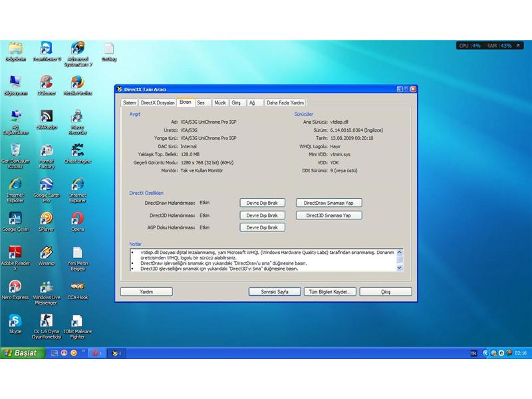Disable Direct3D acceleration with Devre Dışı Bırak
Screen dimensions: 532x399
(x=262, y=215)
